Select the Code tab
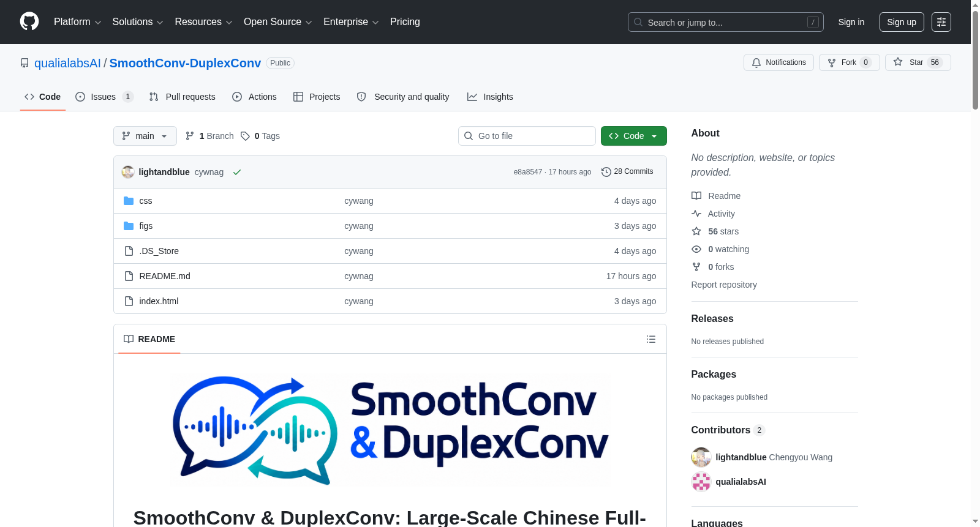The image size is (980, 527). [x=42, y=97]
